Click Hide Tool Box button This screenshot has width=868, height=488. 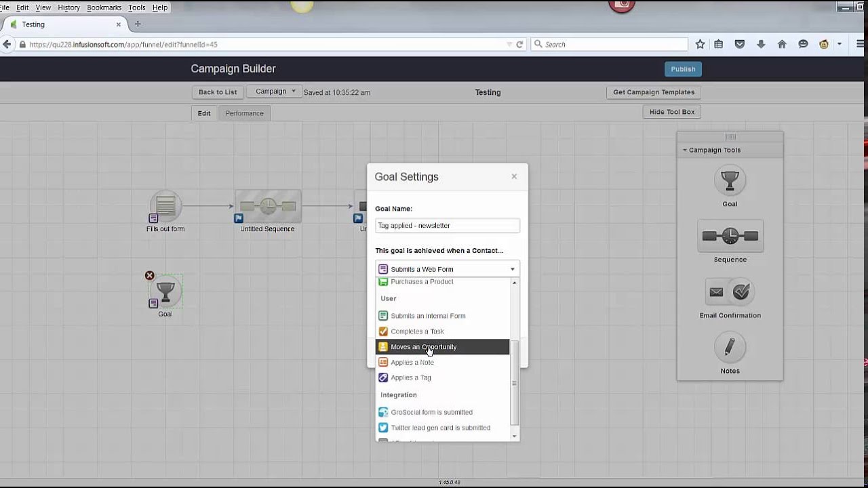[672, 112]
